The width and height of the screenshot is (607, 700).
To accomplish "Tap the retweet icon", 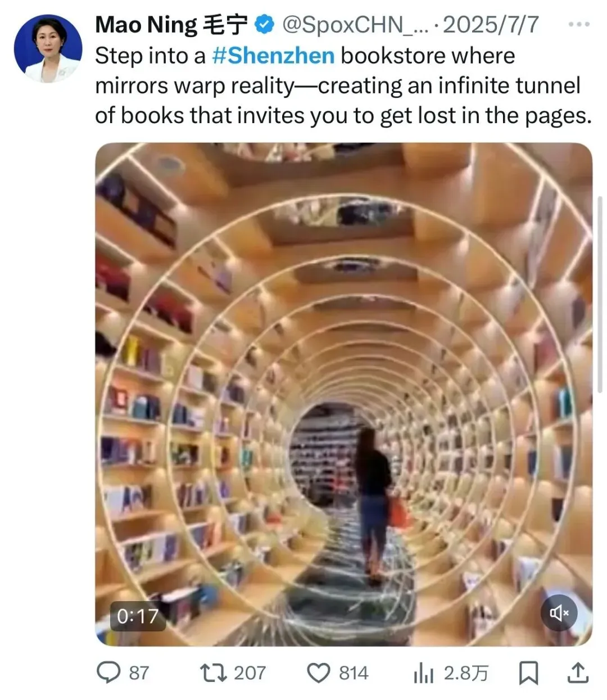I will point(213,672).
